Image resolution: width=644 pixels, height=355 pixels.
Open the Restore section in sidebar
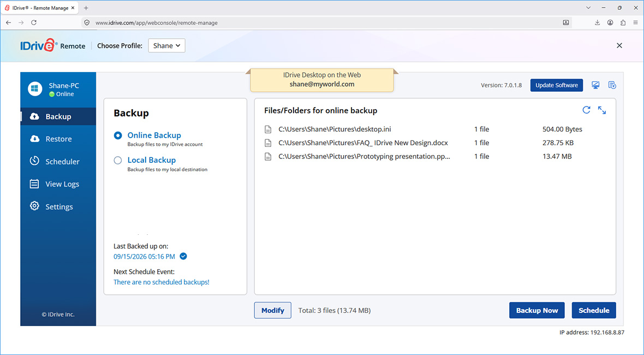(x=58, y=139)
